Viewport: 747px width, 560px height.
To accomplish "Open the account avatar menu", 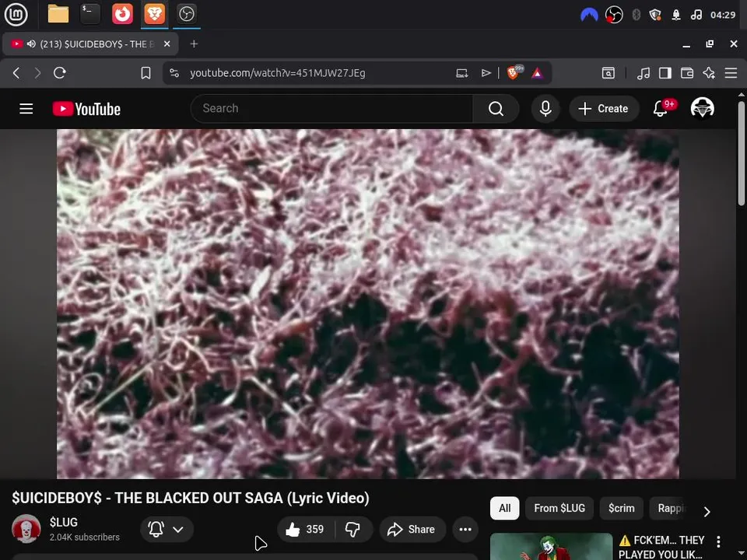I will point(702,108).
